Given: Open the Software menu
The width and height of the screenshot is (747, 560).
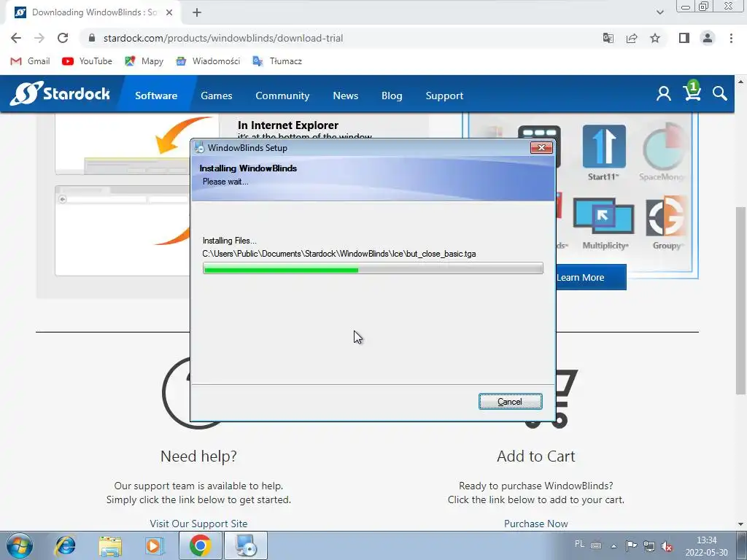Looking at the screenshot, I should 156,96.
